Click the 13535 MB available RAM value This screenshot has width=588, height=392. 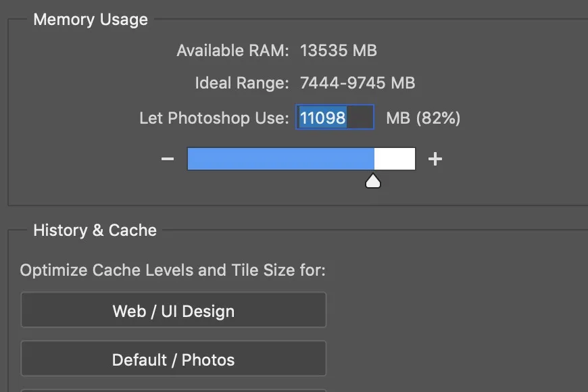tap(338, 51)
